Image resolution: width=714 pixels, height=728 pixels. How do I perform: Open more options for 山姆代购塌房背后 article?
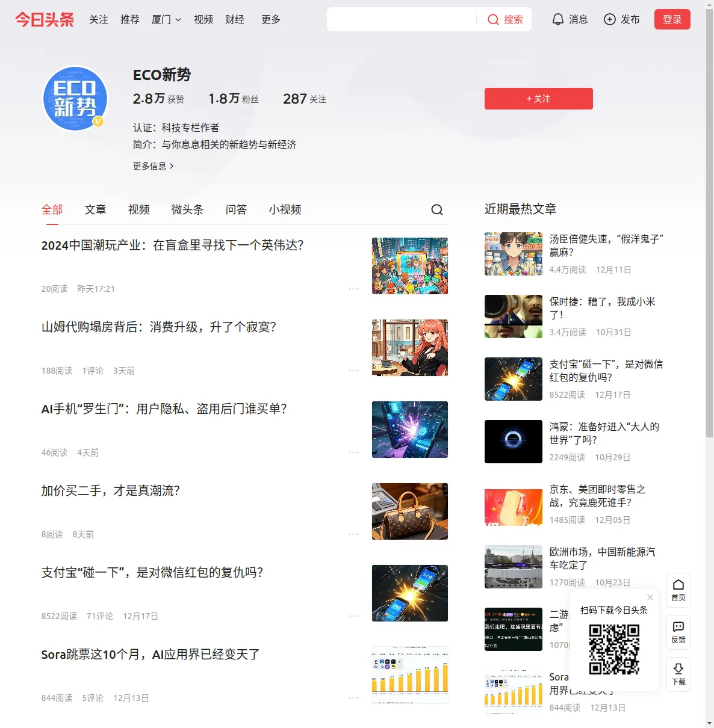[x=353, y=371]
